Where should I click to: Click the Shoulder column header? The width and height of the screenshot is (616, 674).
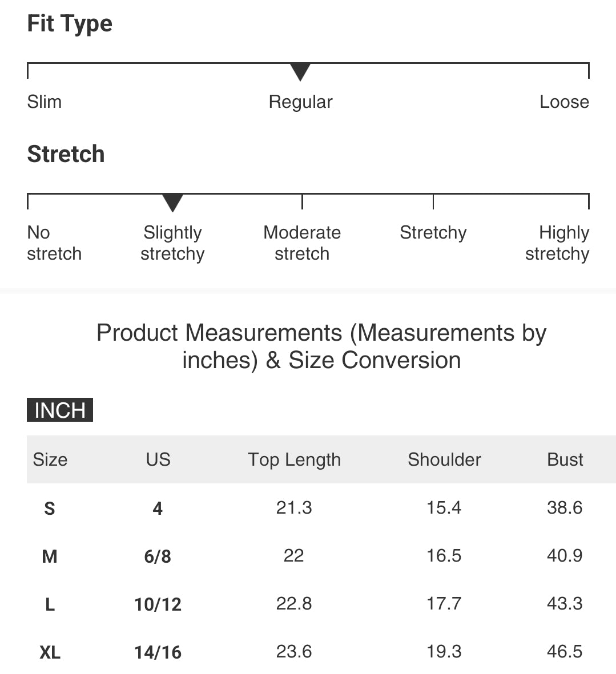point(444,459)
